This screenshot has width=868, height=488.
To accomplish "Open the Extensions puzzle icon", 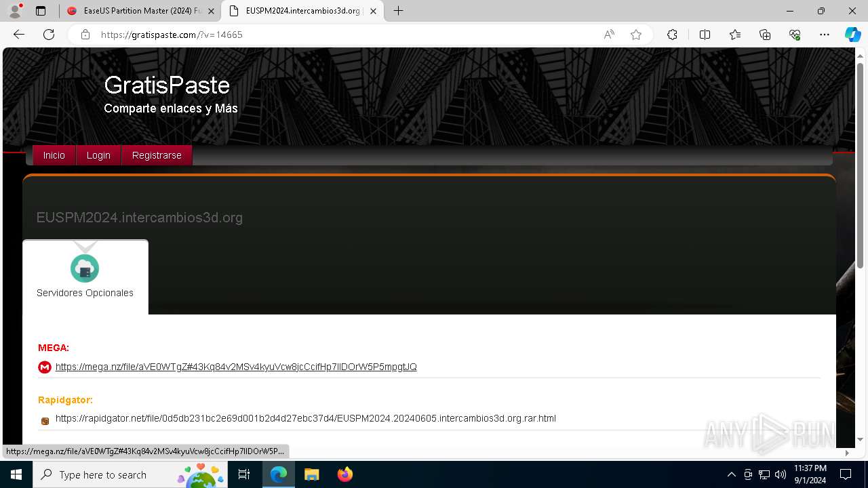I will pyautogui.click(x=672, y=35).
